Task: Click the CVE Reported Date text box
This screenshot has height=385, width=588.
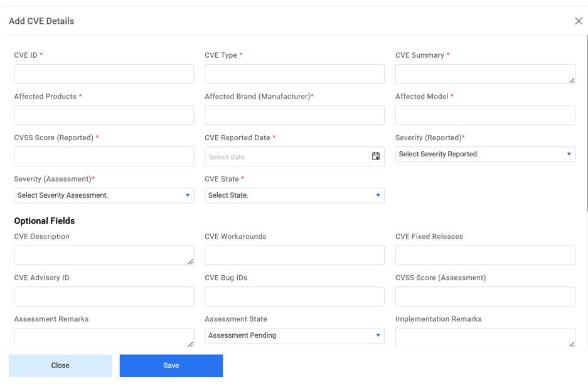Action: (286, 156)
